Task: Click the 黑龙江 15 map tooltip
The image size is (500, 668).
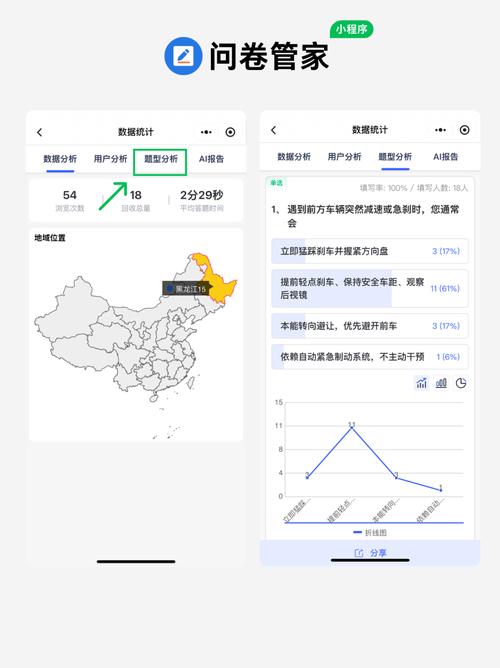Action: (x=187, y=289)
